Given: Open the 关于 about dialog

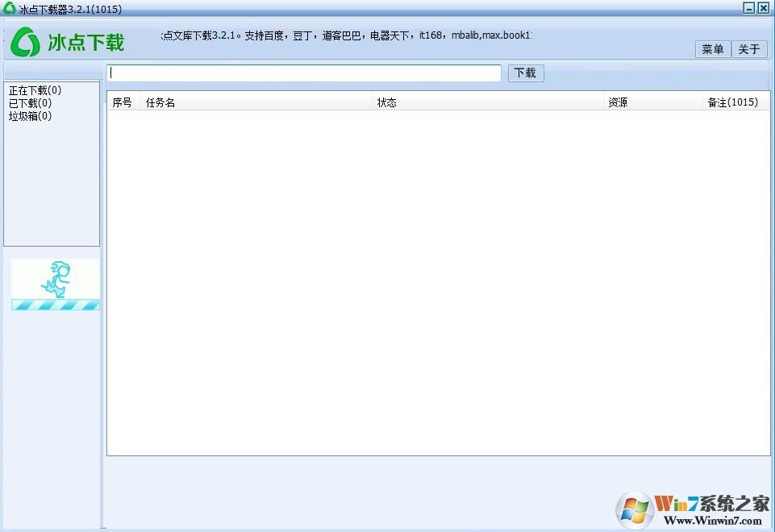Looking at the screenshot, I should (x=748, y=49).
